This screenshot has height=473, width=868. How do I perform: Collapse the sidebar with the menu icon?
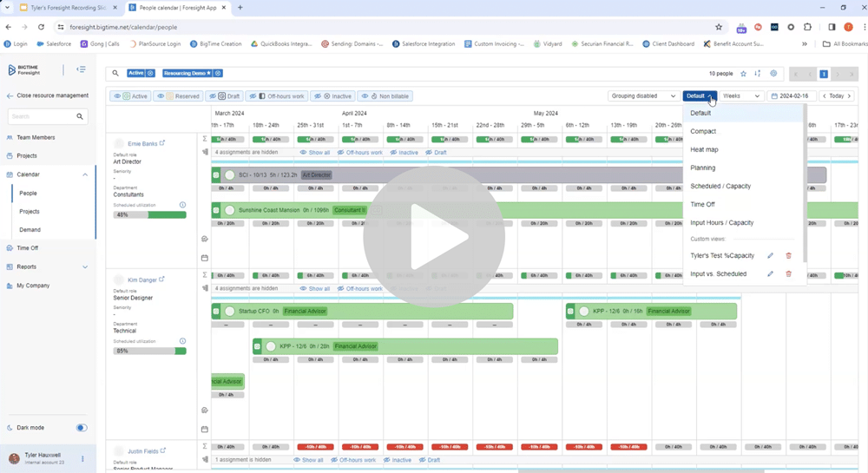(81, 69)
